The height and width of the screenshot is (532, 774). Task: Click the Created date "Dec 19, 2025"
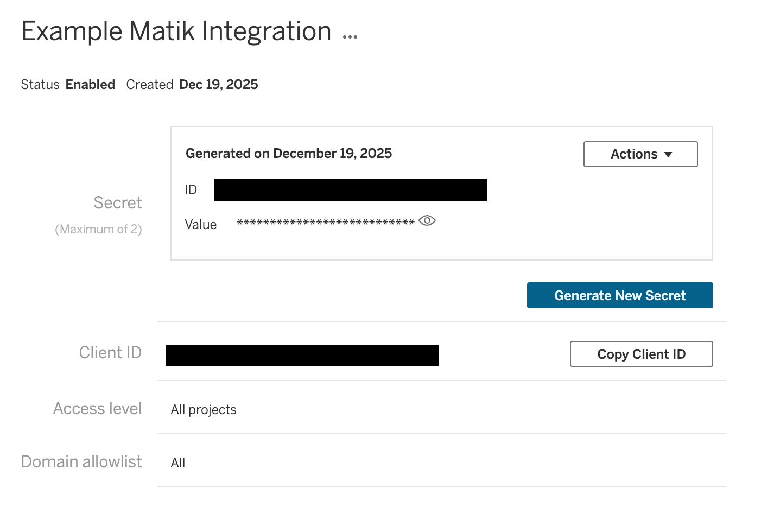pyautogui.click(x=218, y=85)
